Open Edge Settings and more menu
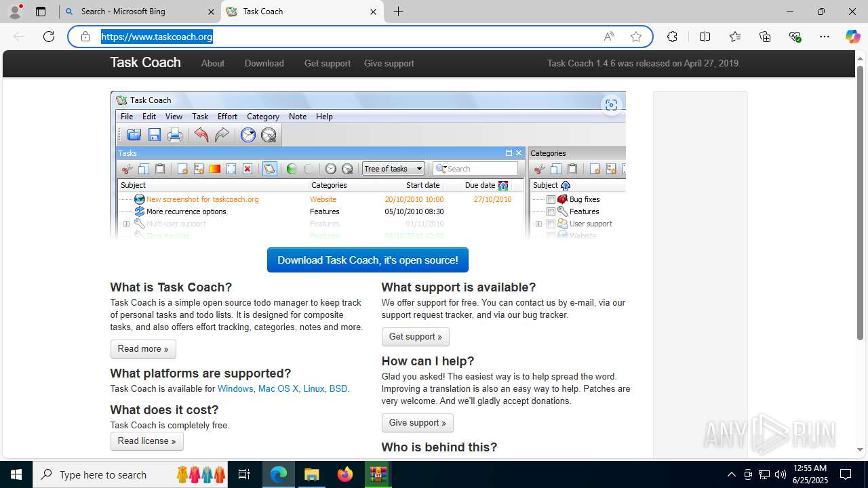Screen dimensions: 868x488 point(825,37)
